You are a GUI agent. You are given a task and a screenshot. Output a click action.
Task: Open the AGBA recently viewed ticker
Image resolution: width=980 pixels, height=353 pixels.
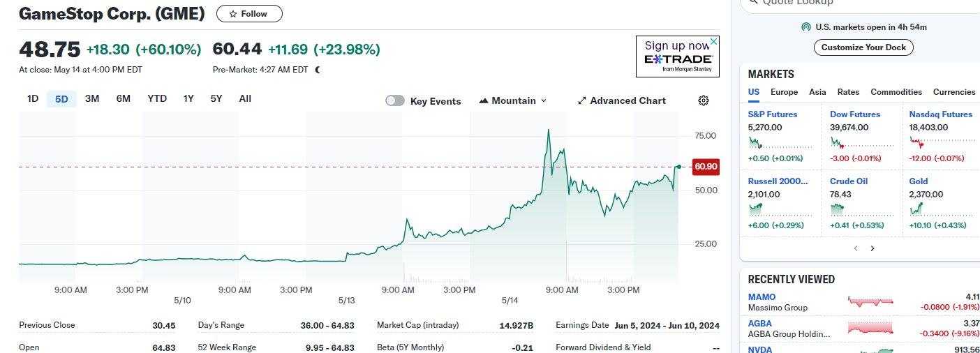pos(760,324)
